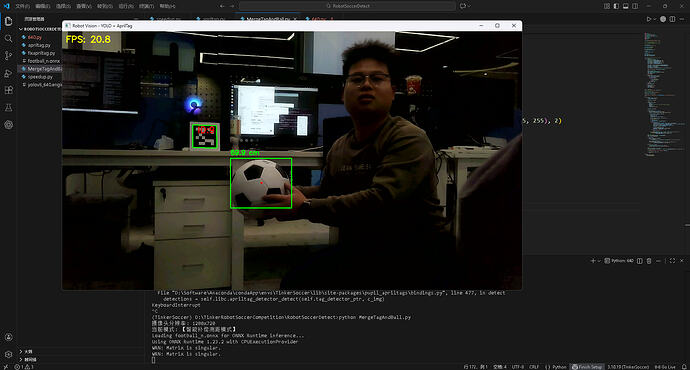The height and width of the screenshot is (370, 690).
Task: Open the Manage gear in activity bar
Action: click(x=8, y=354)
